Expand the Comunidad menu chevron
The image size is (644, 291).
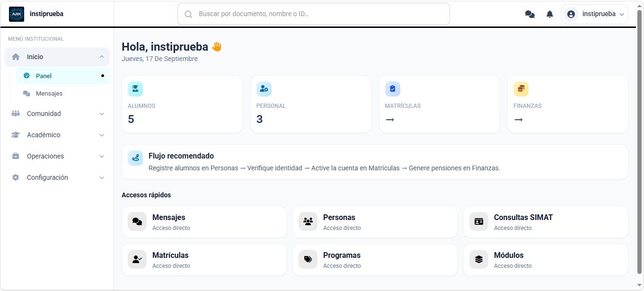102,114
